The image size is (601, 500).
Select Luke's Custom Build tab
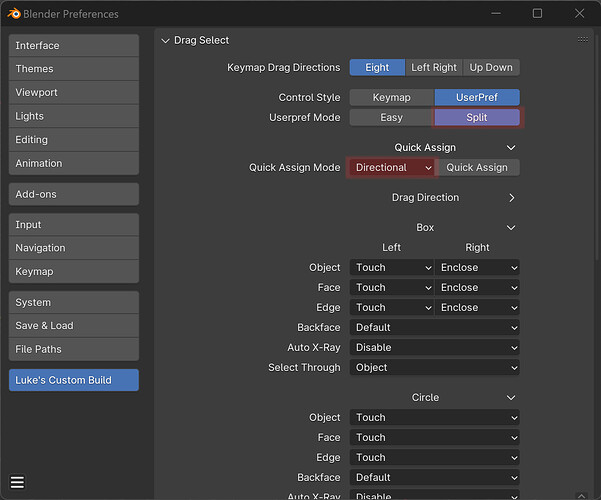pyautogui.click(x=74, y=380)
